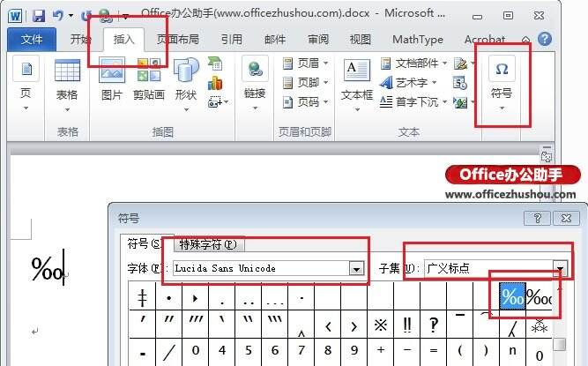
Task: Select the asterism ⁂ symbol
Action: click(539, 325)
